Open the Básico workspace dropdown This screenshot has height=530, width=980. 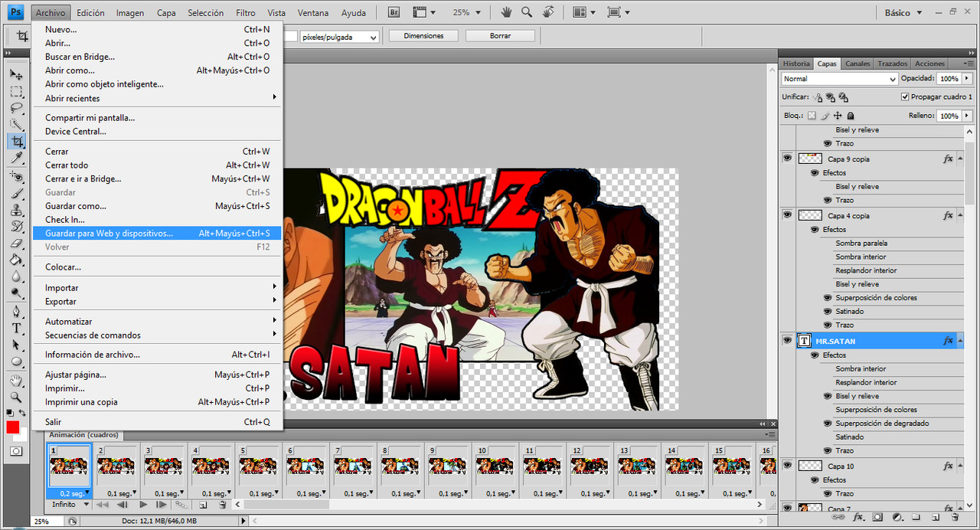[x=903, y=13]
